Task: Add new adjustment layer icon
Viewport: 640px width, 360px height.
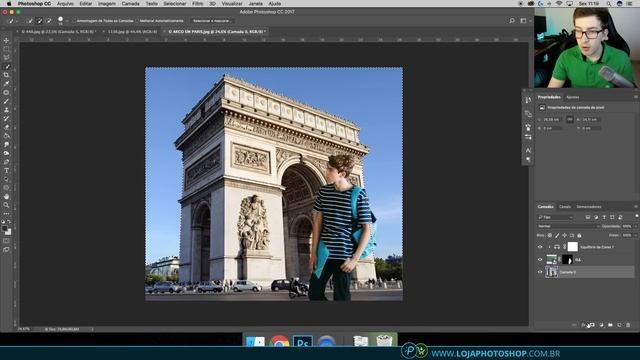Action: coord(601,325)
